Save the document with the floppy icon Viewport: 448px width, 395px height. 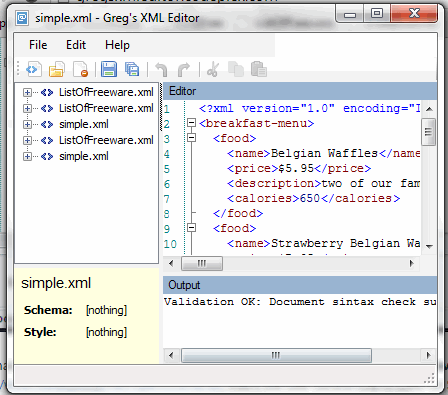point(109,69)
